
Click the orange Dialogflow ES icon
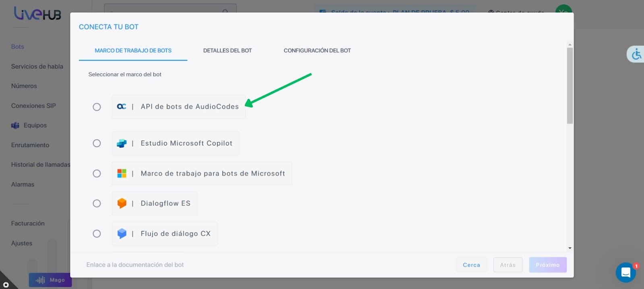click(122, 203)
